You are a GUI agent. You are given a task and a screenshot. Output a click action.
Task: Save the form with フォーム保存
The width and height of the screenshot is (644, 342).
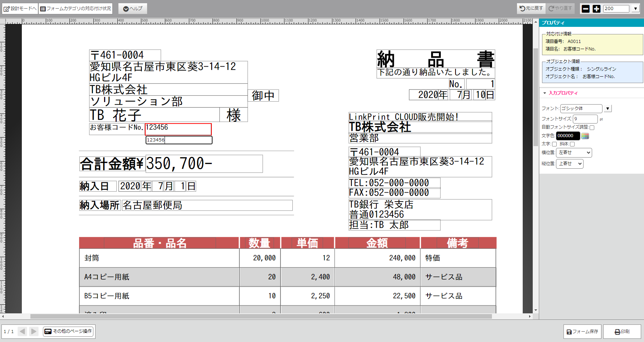[582, 332]
